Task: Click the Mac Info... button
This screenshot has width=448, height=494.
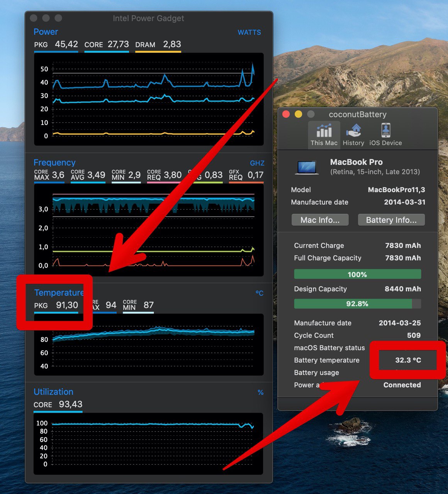Action: pyautogui.click(x=320, y=220)
